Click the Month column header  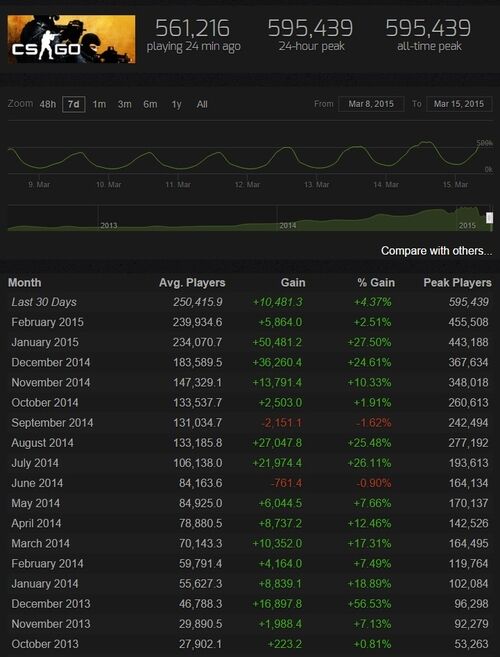[25, 283]
